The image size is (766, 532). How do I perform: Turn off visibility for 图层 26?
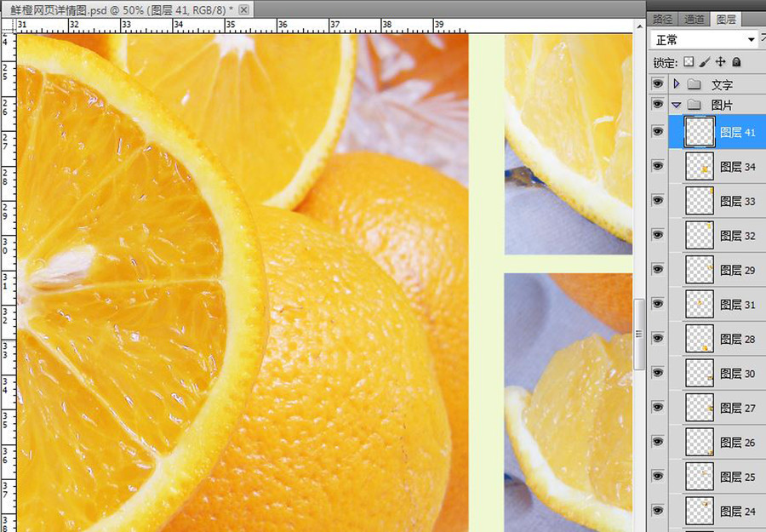click(x=658, y=442)
